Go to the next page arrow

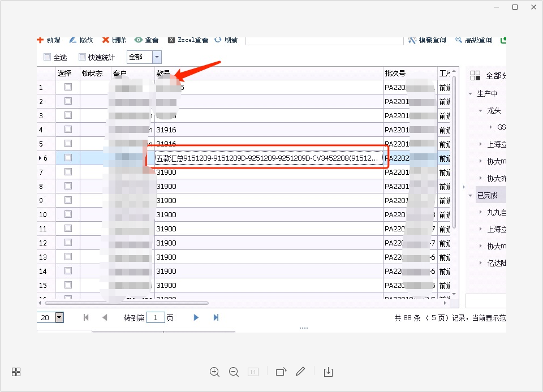pos(196,317)
